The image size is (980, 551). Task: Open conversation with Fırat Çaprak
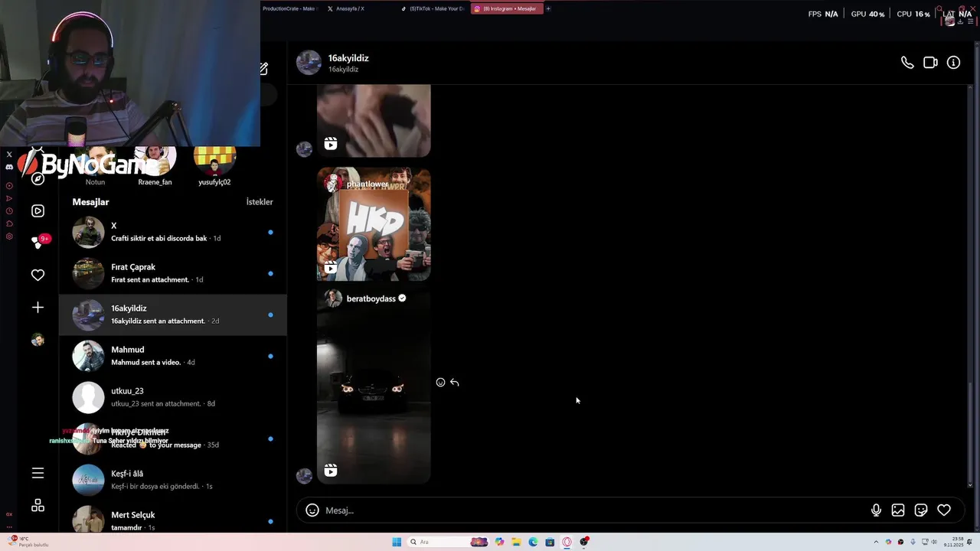[x=173, y=273]
